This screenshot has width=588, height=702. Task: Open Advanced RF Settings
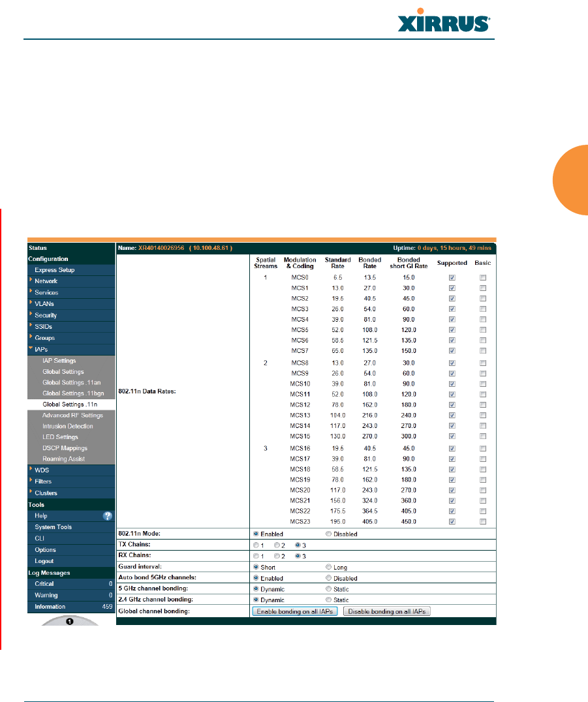coord(72,415)
